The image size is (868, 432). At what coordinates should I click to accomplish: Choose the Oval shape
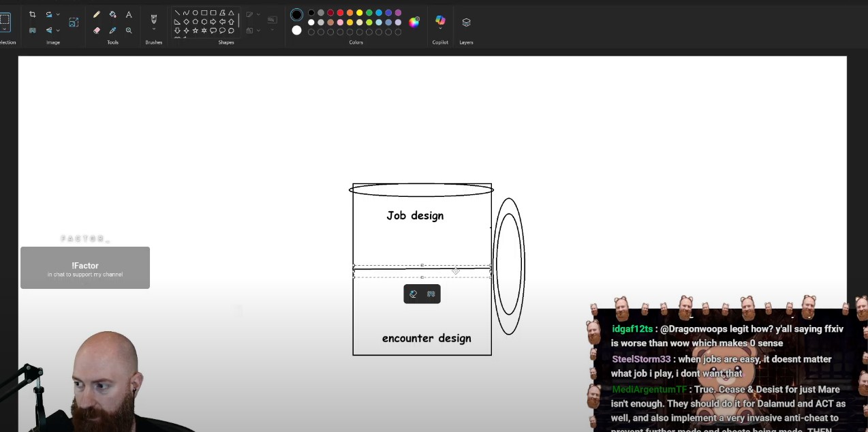[195, 13]
